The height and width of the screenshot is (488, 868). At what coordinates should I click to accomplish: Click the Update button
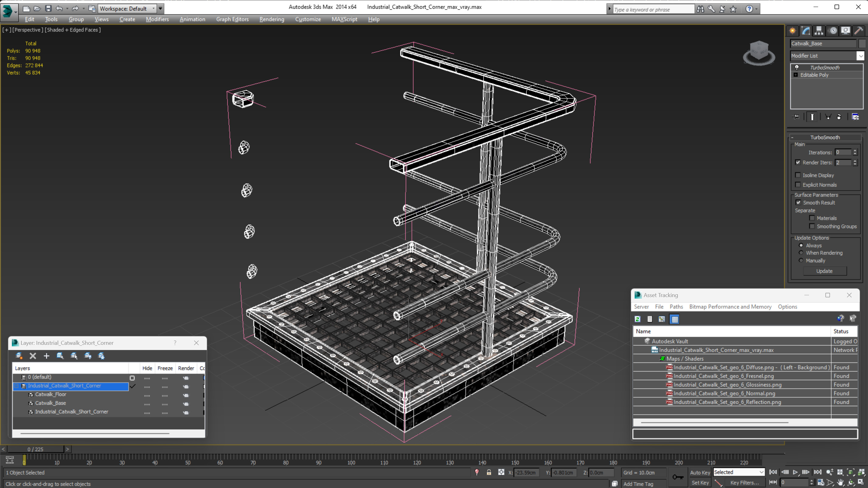pos(824,271)
